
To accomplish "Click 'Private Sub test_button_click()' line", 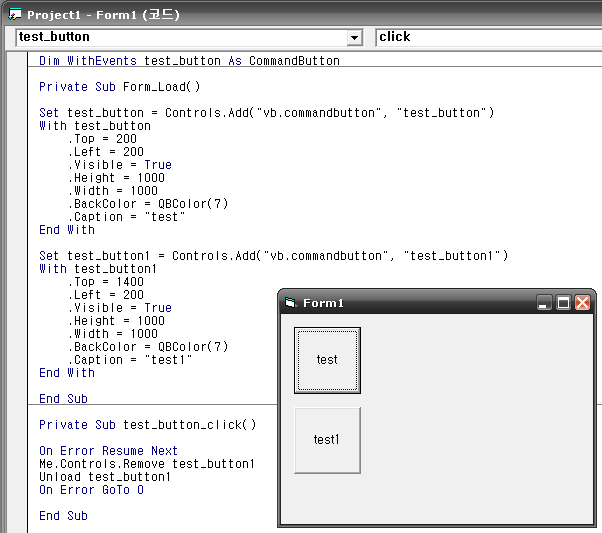I will click(x=147, y=425).
